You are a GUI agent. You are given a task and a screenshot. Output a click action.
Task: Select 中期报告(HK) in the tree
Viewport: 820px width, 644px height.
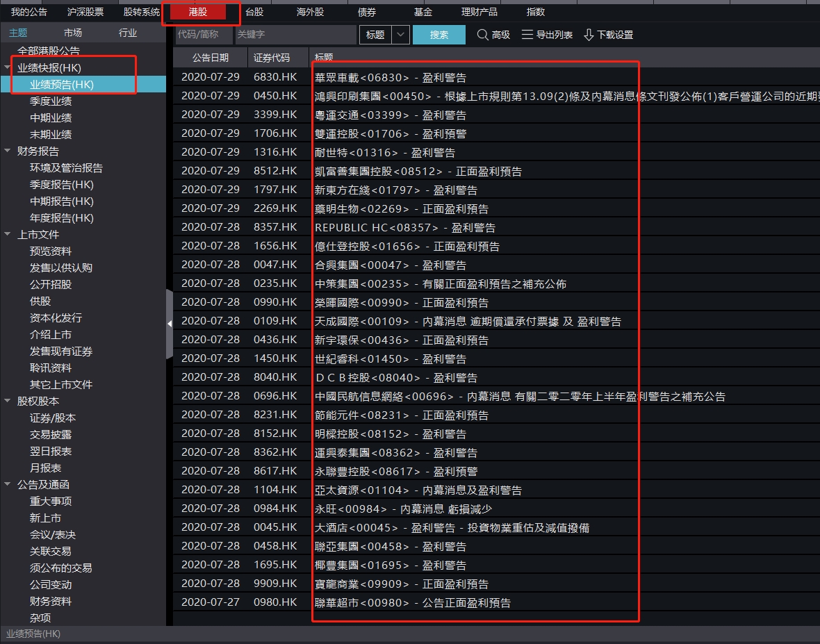(62, 201)
